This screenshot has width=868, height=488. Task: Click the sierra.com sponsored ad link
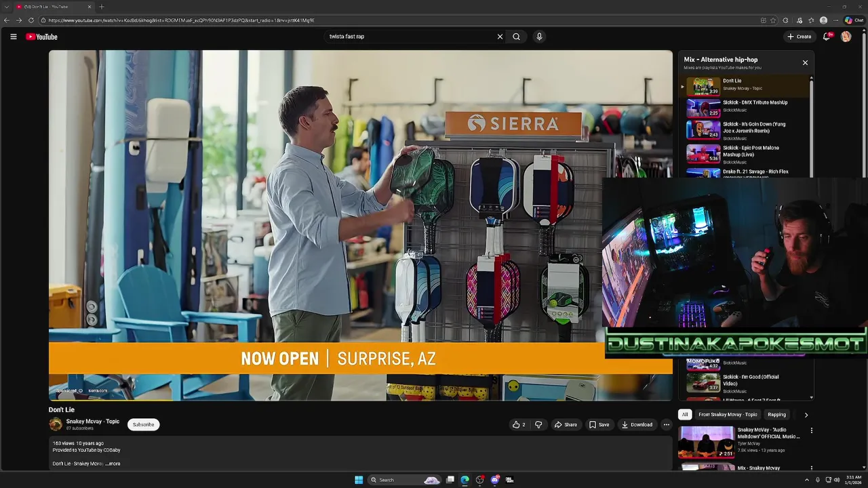click(98, 391)
